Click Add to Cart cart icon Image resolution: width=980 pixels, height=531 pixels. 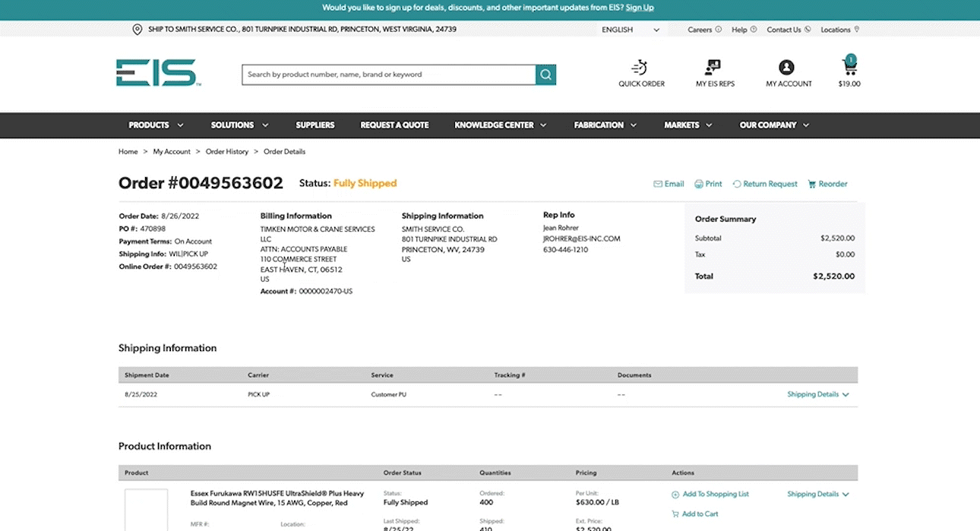coord(675,514)
